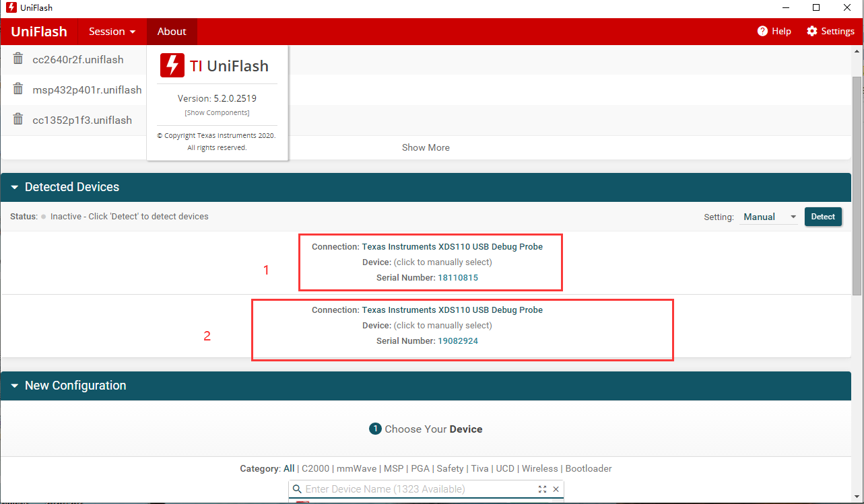Click serial number 18110815

tap(458, 277)
